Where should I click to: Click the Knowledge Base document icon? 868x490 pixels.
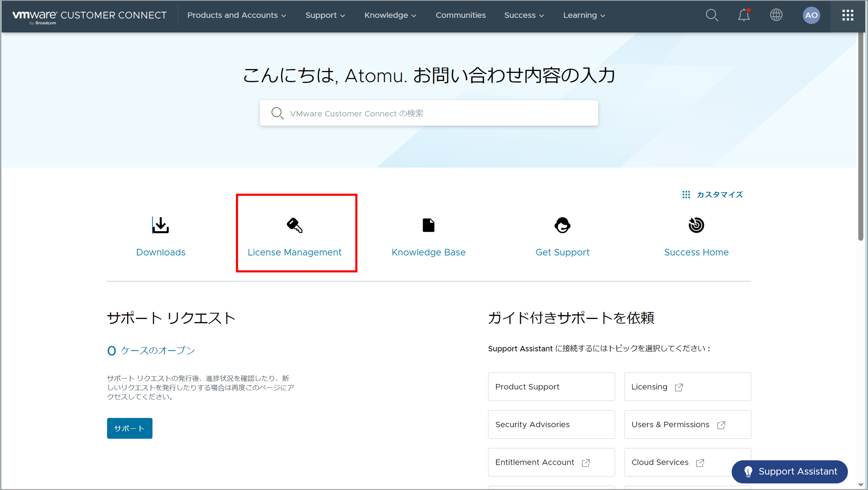click(x=428, y=225)
